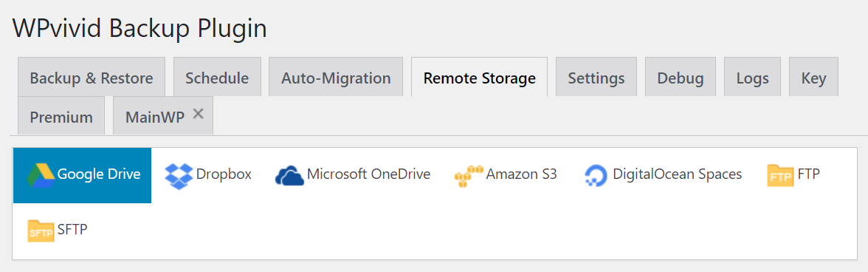The width and height of the screenshot is (868, 272).
Task: Close the MainWP tab with X
Action: click(x=198, y=114)
